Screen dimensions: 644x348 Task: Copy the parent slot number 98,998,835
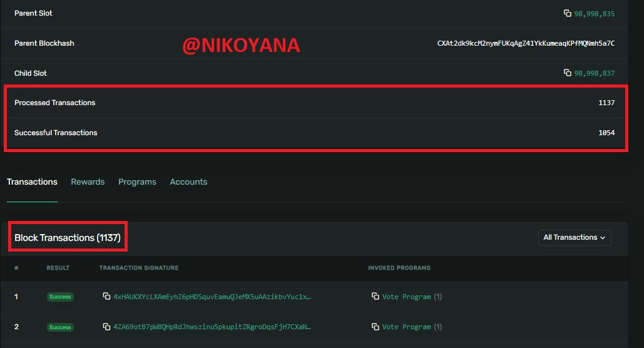(x=567, y=13)
